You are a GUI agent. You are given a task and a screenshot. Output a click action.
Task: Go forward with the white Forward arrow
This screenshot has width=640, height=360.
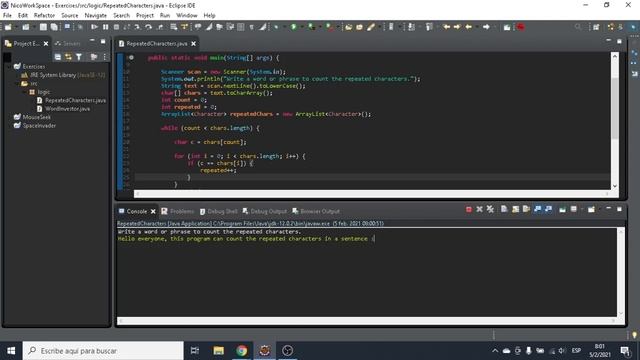pyautogui.click(x=486, y=27)
